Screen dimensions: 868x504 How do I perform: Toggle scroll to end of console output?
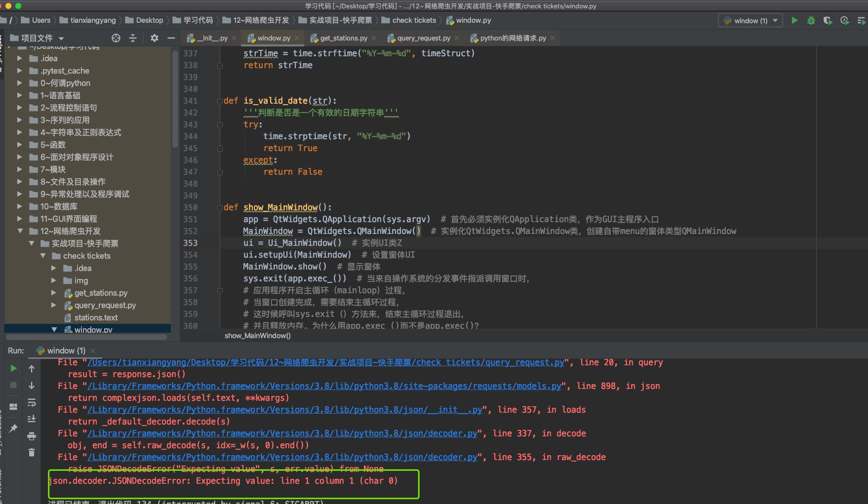pos(32,419)
